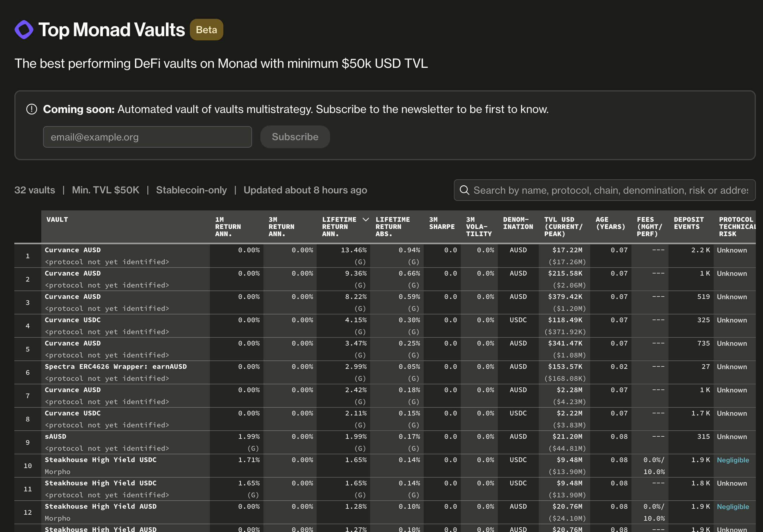Image resolution: width=763 pixels, height=532 pixels.
Task: Click the Beta badge next to the title
Action: (206, 30)
